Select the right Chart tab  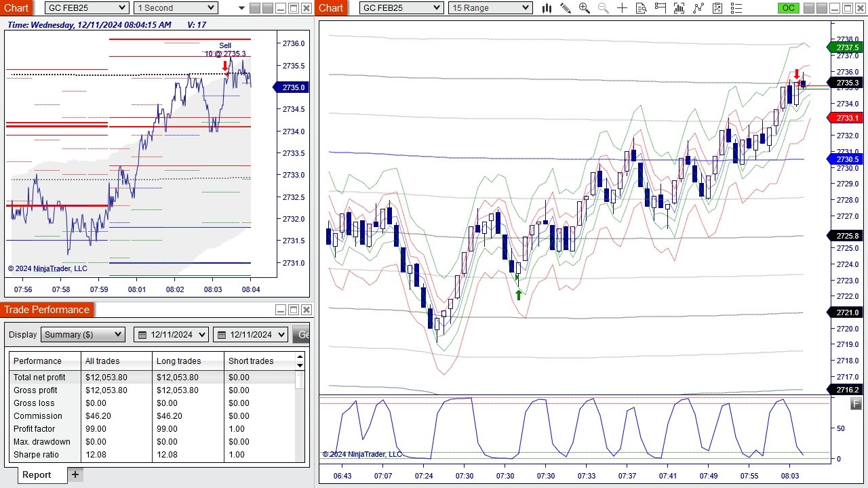pyautogui.click(x=331, y=7)
